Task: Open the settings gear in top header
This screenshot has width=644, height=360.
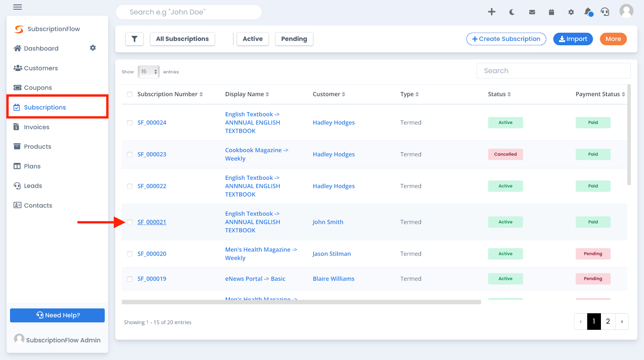Action: tap(571, 12)
